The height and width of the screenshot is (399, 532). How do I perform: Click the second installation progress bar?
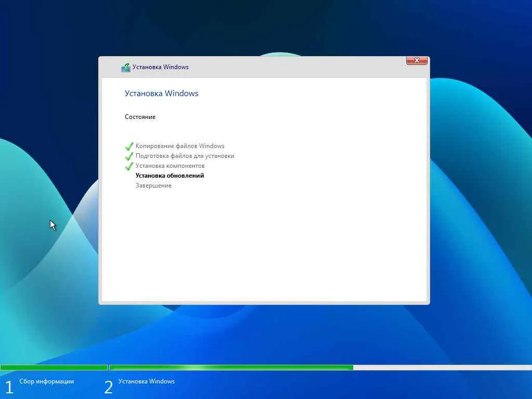click(320, 367)
